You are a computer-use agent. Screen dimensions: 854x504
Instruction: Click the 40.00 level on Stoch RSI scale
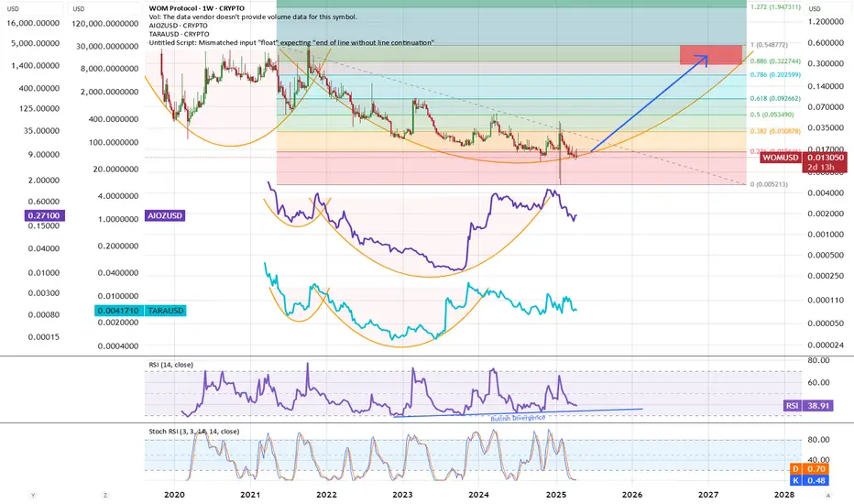(818, 459)
